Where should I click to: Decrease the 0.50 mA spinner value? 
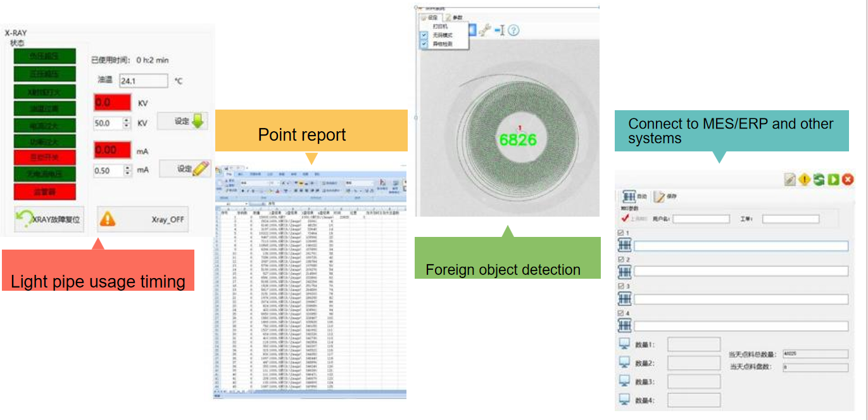(x=127, y=174)
